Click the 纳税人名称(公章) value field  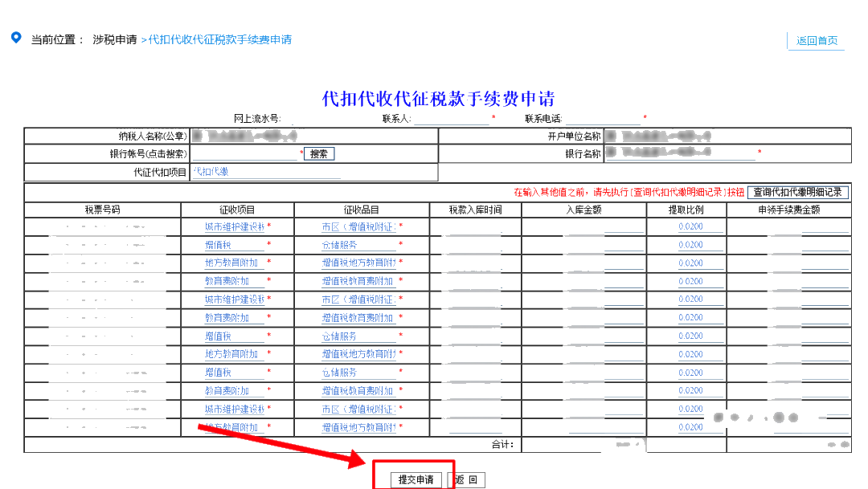coord(314,136)
